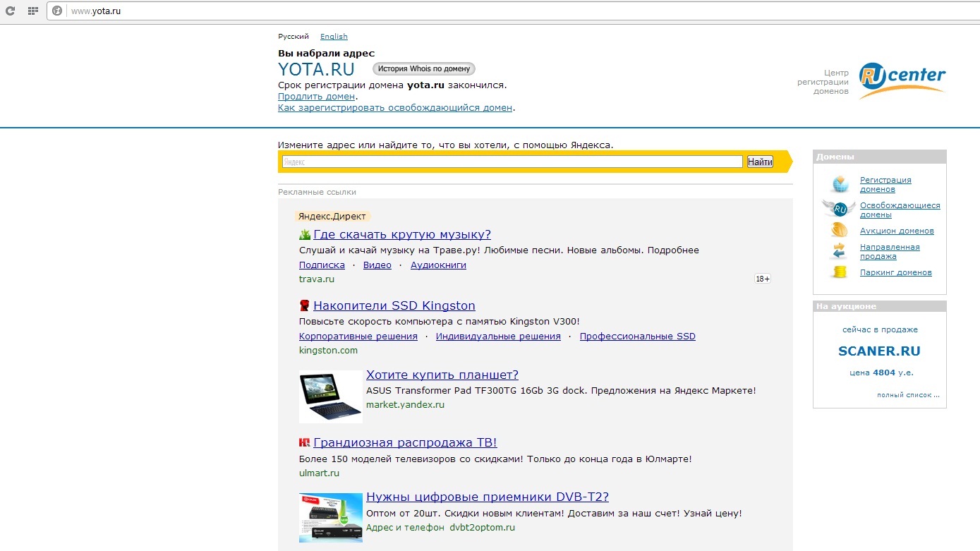Reload the page with the browser refresh icon

click(11, 11)
